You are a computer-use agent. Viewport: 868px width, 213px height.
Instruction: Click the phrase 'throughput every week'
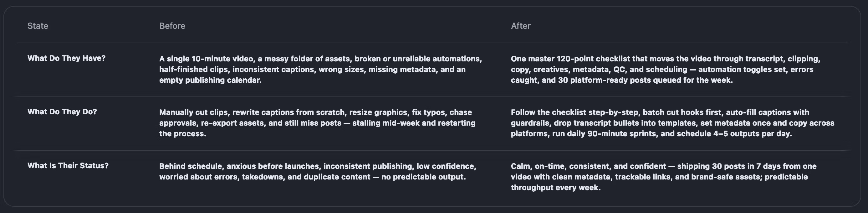click(x=555, y=188)
